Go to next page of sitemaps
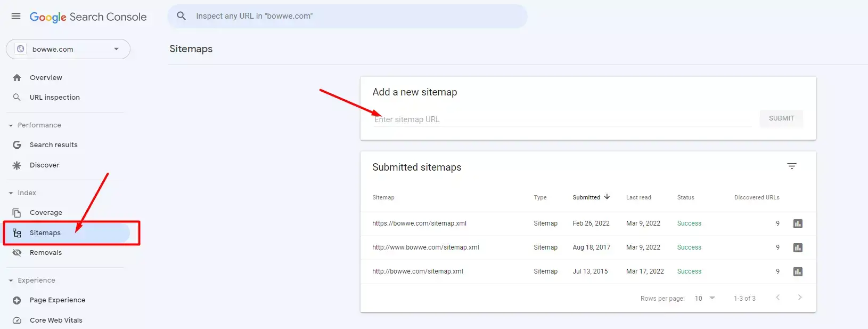This screenshot has height=329, width=868. (800, 298)
